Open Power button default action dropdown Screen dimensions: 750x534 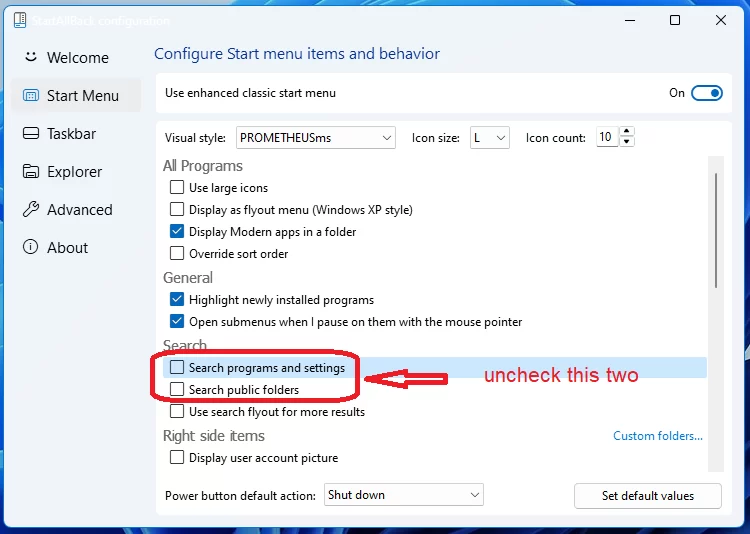(x=404, y=495)
